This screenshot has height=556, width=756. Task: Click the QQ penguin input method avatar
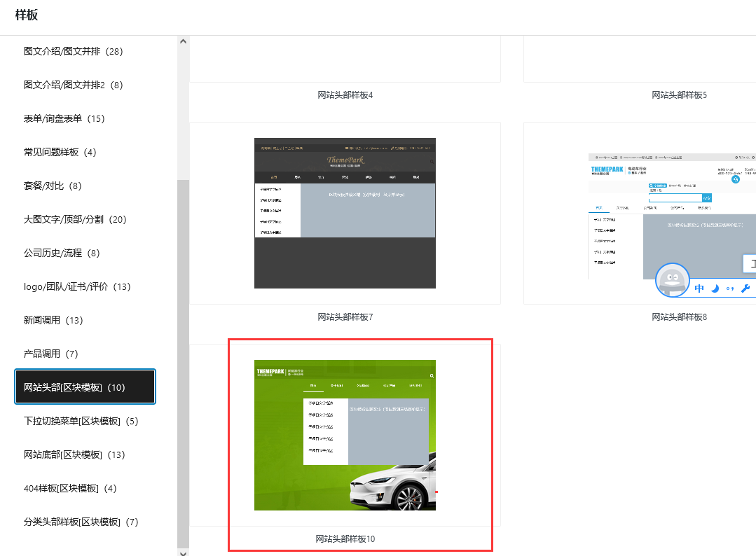(x=673, y=282)
